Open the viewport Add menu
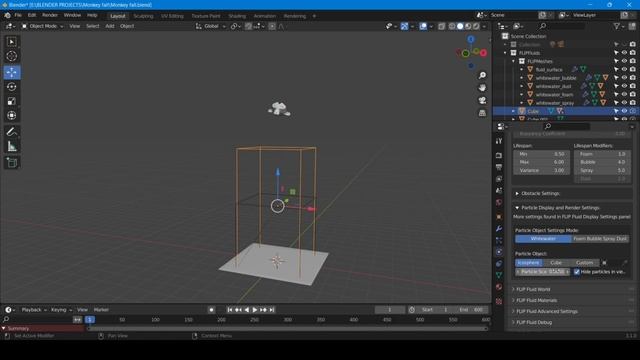This screenshot has width=640, height=360. click(x=110, y=26)
